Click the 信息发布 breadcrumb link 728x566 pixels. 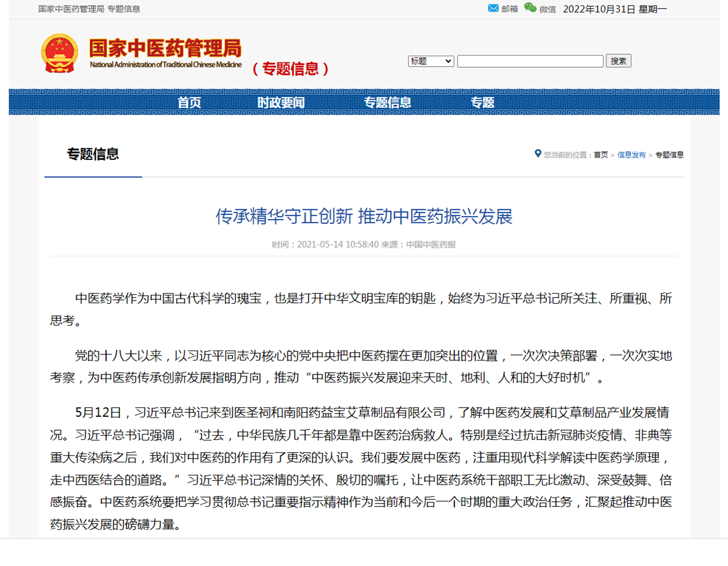(631, 155)
